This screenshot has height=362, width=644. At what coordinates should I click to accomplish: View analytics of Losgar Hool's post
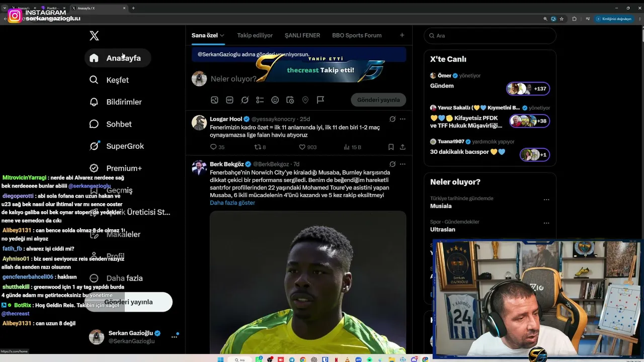352,147
